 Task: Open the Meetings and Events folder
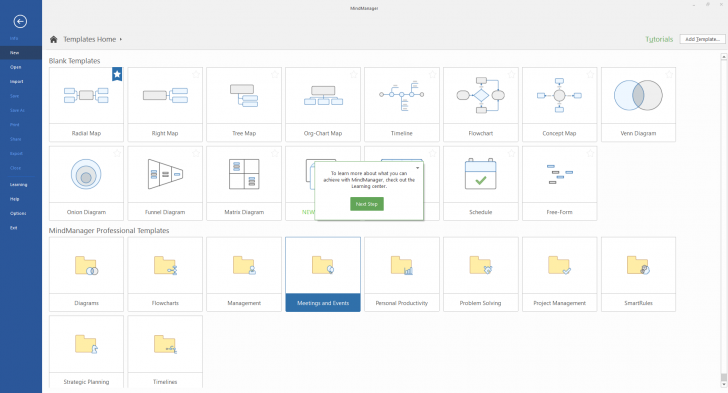point(323,274)
